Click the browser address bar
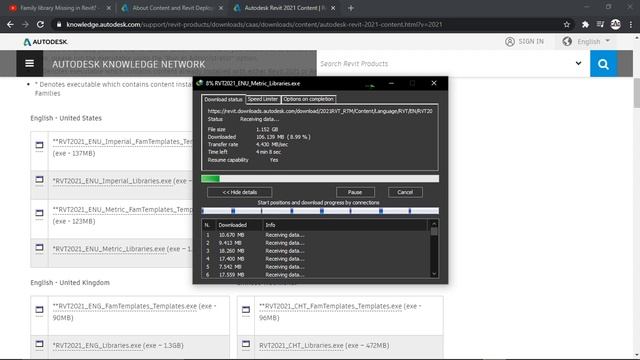Screen dimensions: 640x360 click(x=310, y=24)
